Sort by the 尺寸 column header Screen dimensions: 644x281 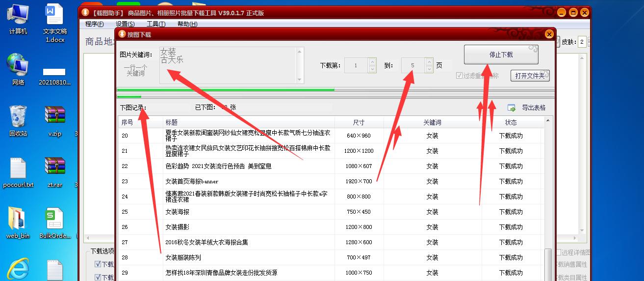tap(359, 122)
